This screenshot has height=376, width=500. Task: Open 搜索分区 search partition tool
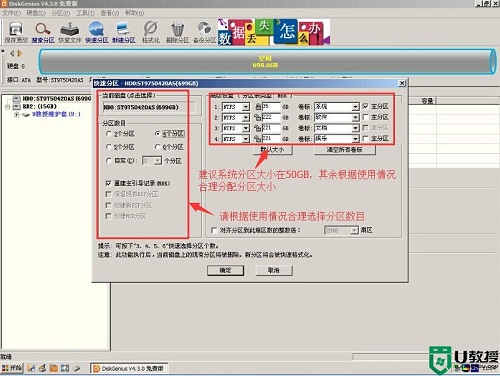tap(43, 32)
